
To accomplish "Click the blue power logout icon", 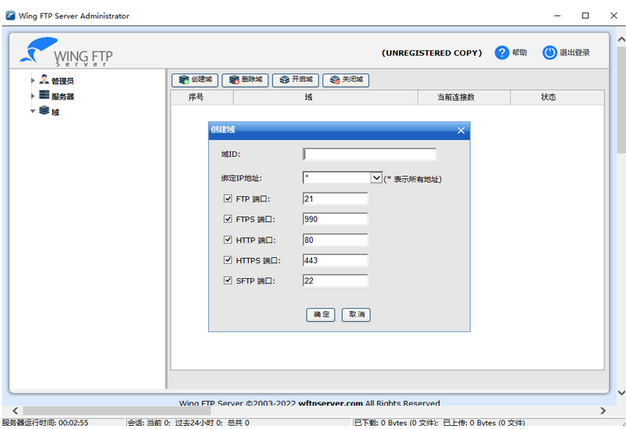I will pyautogui.click(x=549, y=53).
